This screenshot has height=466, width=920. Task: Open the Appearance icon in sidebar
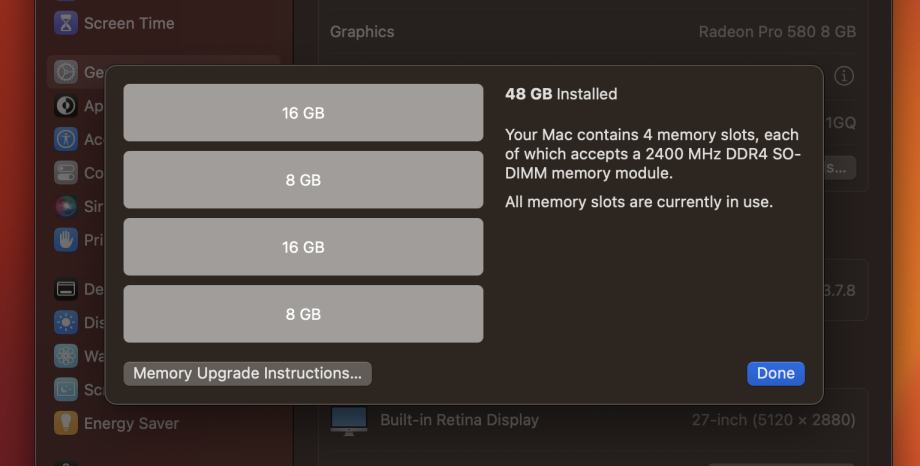pyautogui.click(x=66, y=106)
